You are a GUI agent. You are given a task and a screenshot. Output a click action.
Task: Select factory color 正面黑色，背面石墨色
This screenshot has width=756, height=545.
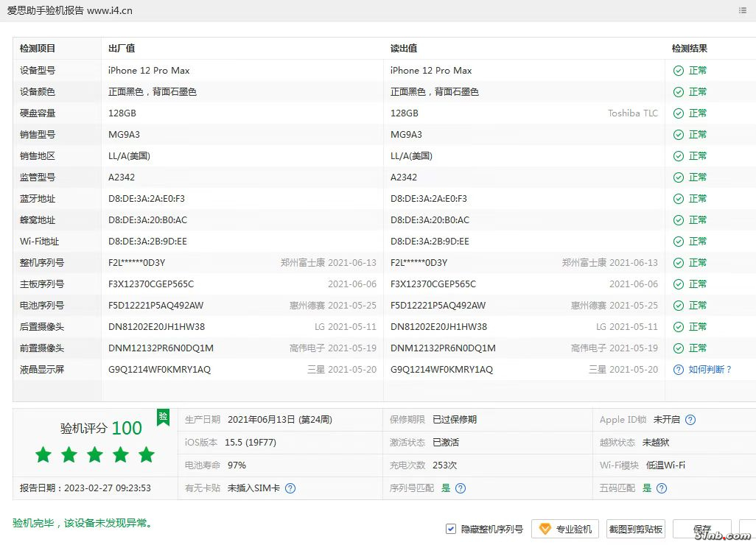153,92
